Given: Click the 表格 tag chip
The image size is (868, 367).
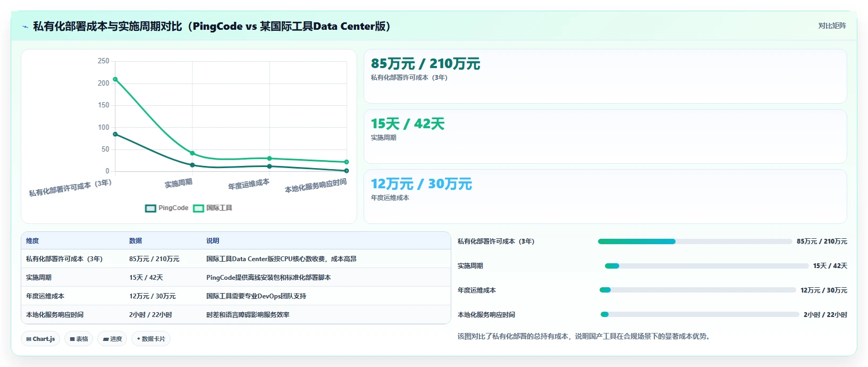Looking at the screenshot, I should coord(79,339).
